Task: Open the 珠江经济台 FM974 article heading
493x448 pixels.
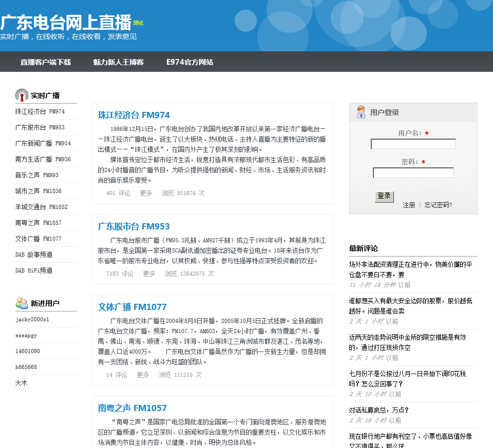Action: click(x=134, y=115)
